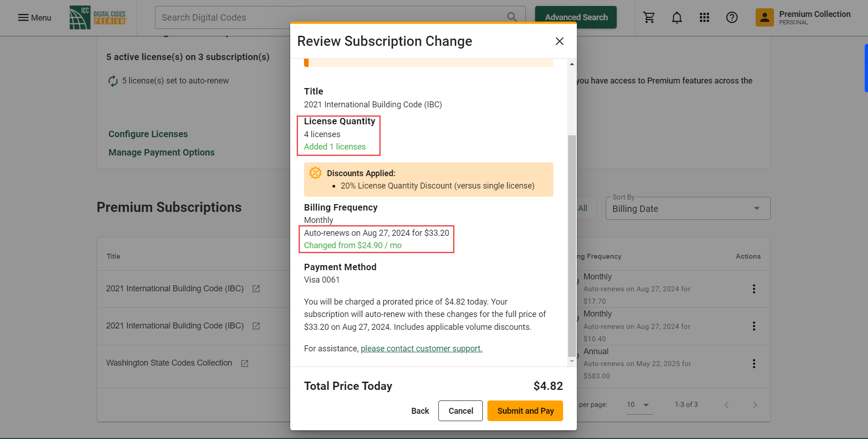Screen dimensions: 868x439
Task: Click the $4.82 total price
Action: 548,386
